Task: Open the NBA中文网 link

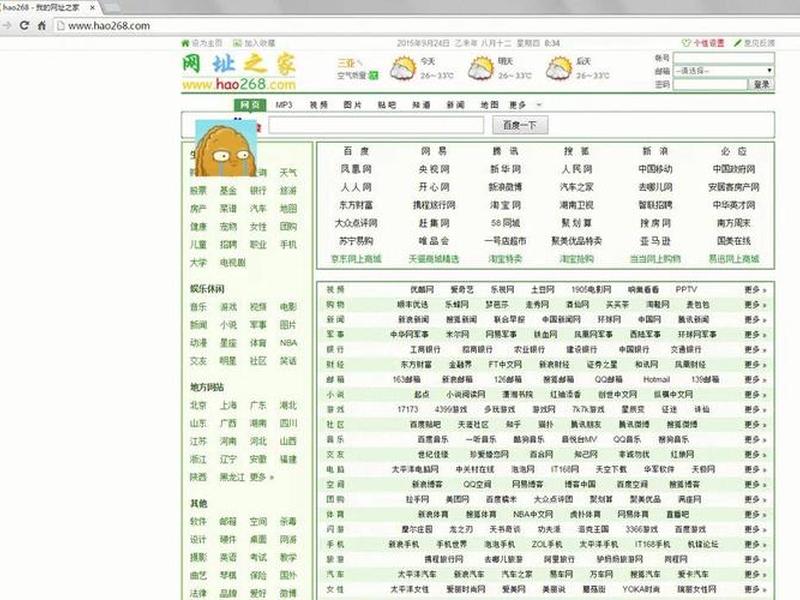Action: (x=533, y=514)
